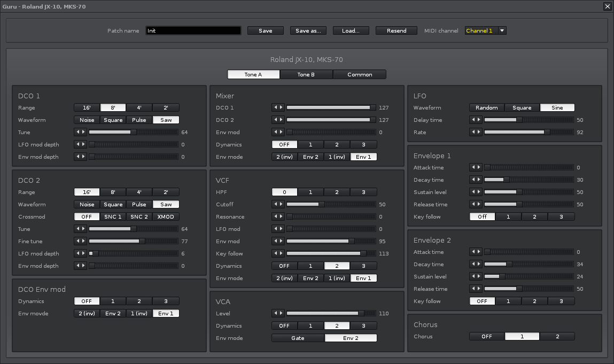Click the VCA Level slider
614x364 pixels.
(x=331, y=313)
